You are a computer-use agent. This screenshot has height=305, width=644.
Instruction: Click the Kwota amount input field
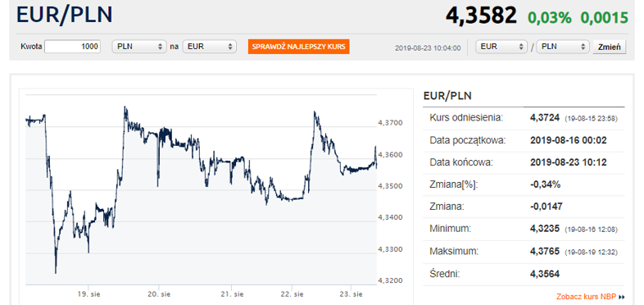(72, 47)
